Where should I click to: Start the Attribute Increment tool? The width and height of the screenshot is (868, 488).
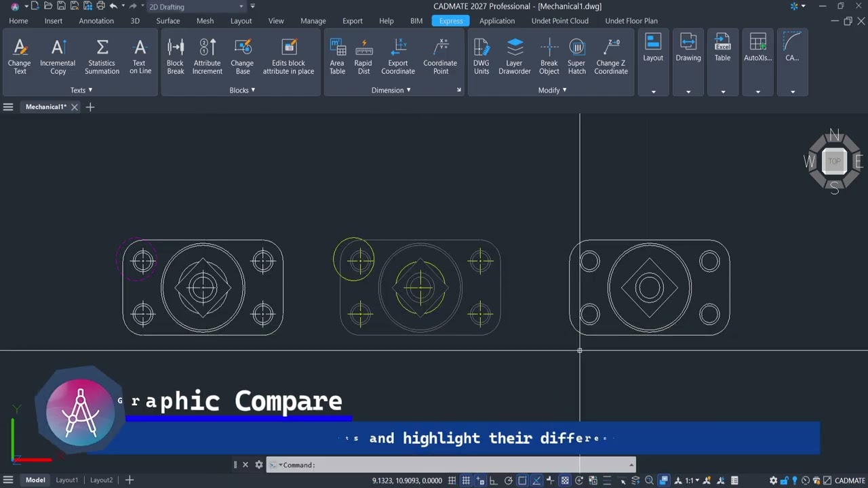208,56
